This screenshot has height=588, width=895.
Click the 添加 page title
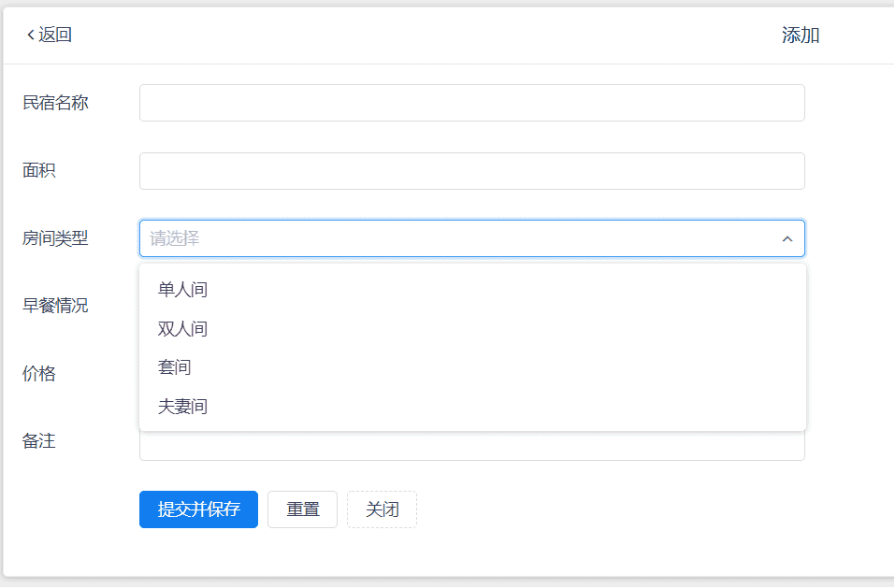[801, 36]
